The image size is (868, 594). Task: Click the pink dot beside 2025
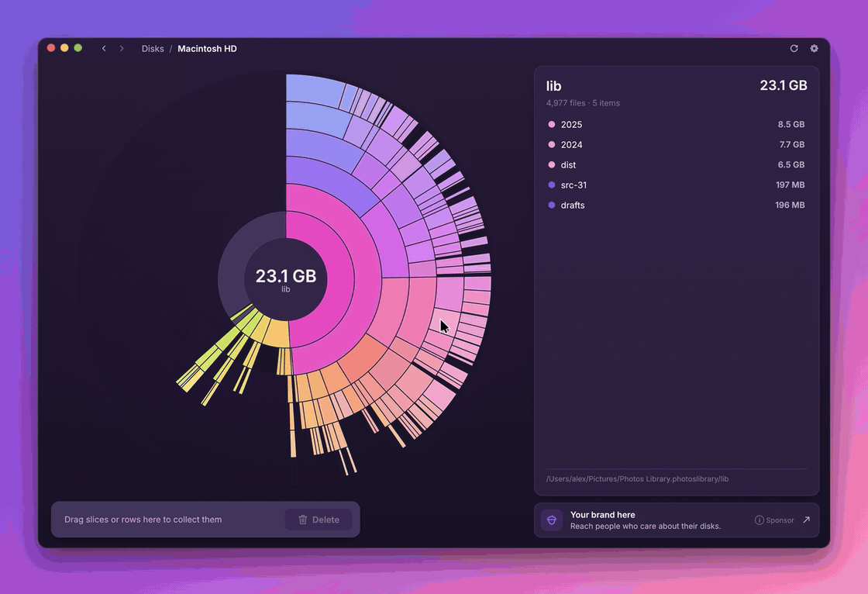(x=551, y=125)
